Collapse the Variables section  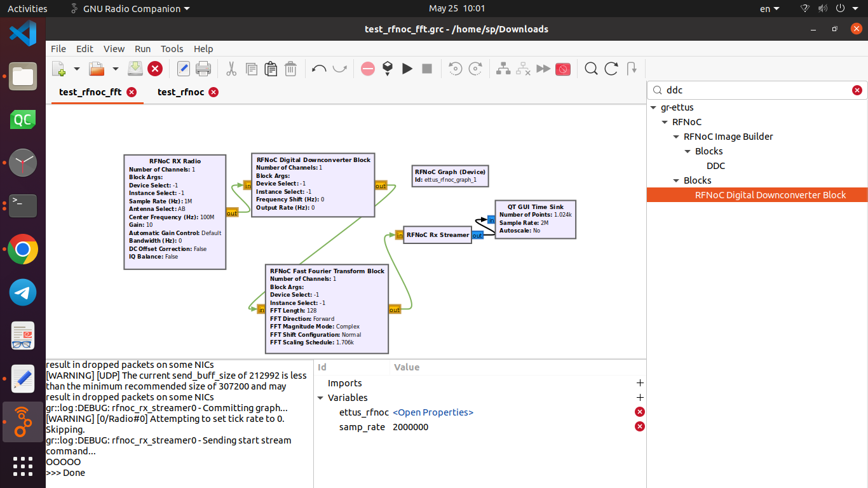[x=320, y=398]
